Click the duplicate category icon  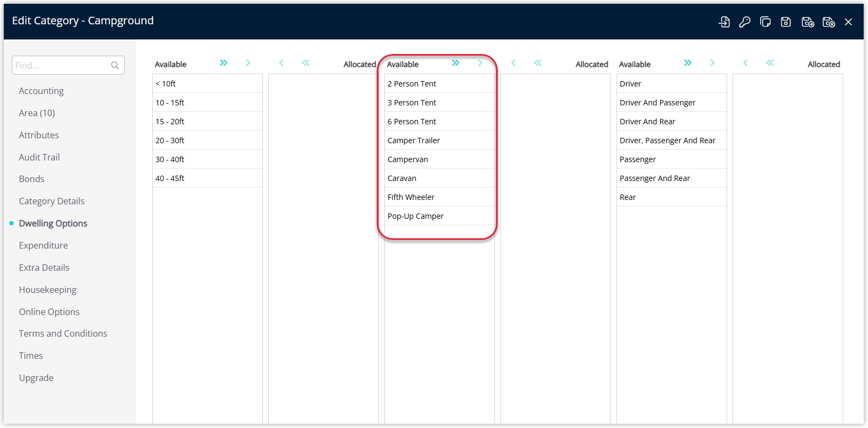pos(765,22)
